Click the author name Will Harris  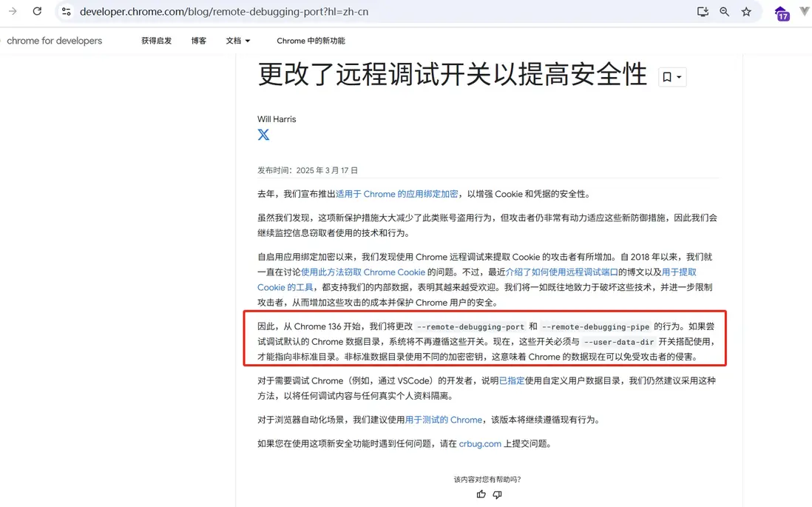277,119
